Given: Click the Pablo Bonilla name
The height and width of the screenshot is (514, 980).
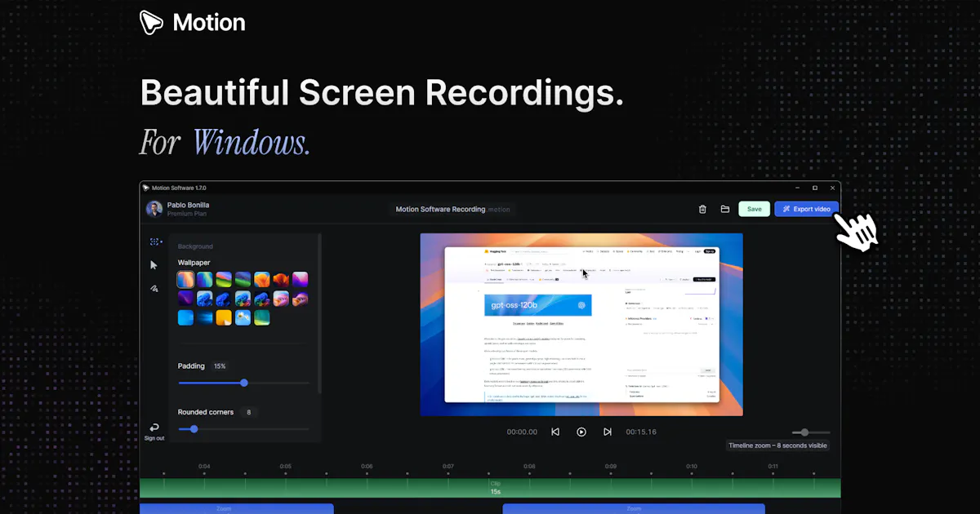Looking at the screenshot, I should coord(188,205).
